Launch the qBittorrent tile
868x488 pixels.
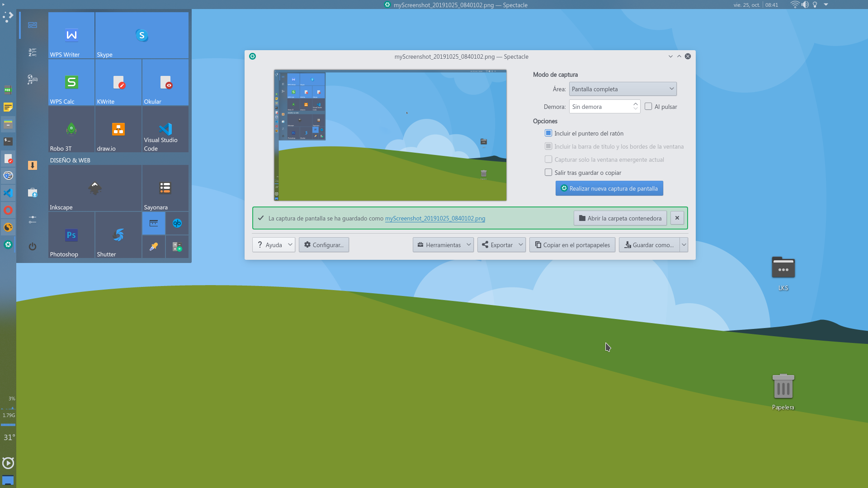pyautogui.click(x=177, y=223)
